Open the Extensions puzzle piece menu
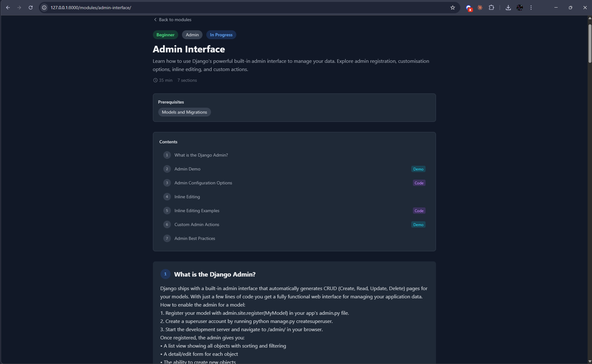Screen dimensions: 592x364 [x=491, y=8]
